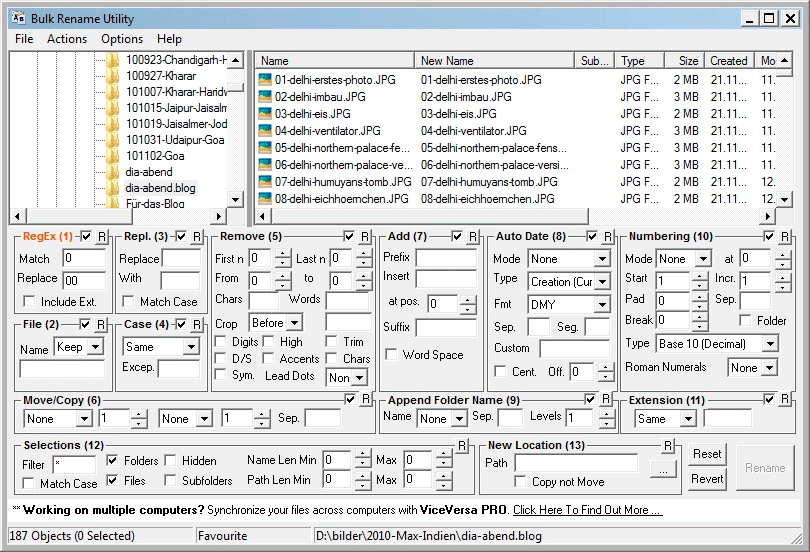Open the Click Here To Find Out More link
Viewport: 810px width, 552px height.
587,510
